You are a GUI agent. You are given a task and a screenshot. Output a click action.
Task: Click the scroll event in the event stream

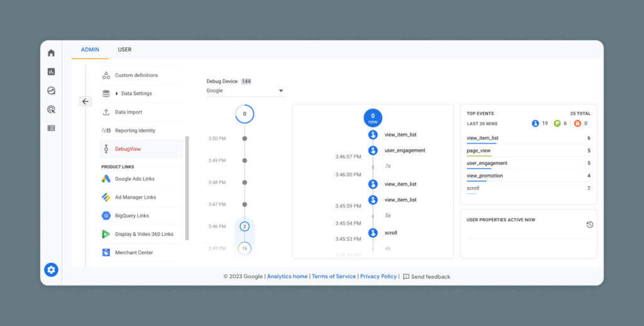(x=391, y=233)
